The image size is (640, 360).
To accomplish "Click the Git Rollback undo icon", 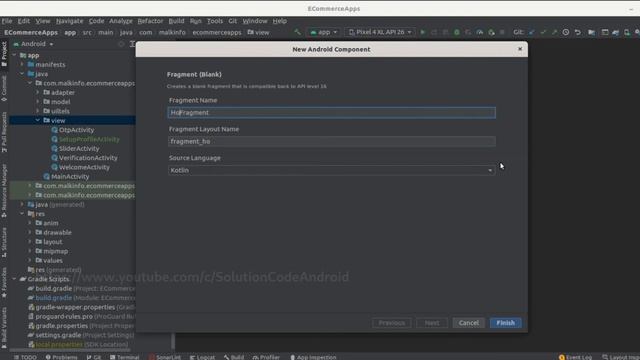I will click(578, 32).
